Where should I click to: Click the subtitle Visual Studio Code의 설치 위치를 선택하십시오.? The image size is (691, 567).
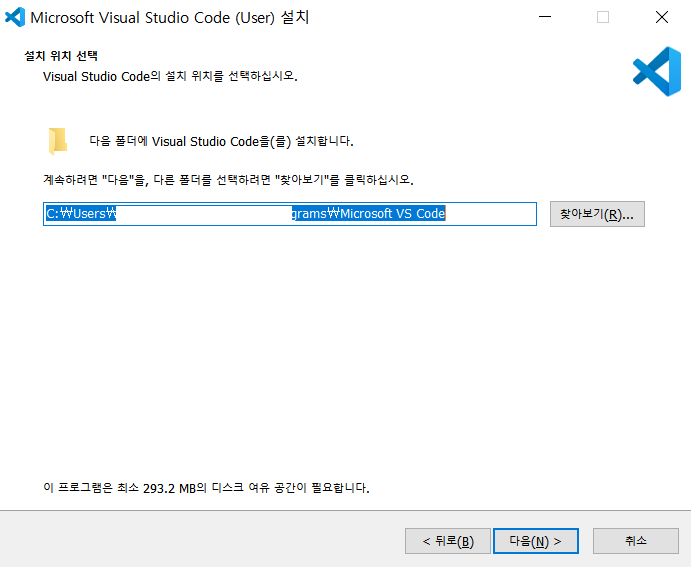170,76
